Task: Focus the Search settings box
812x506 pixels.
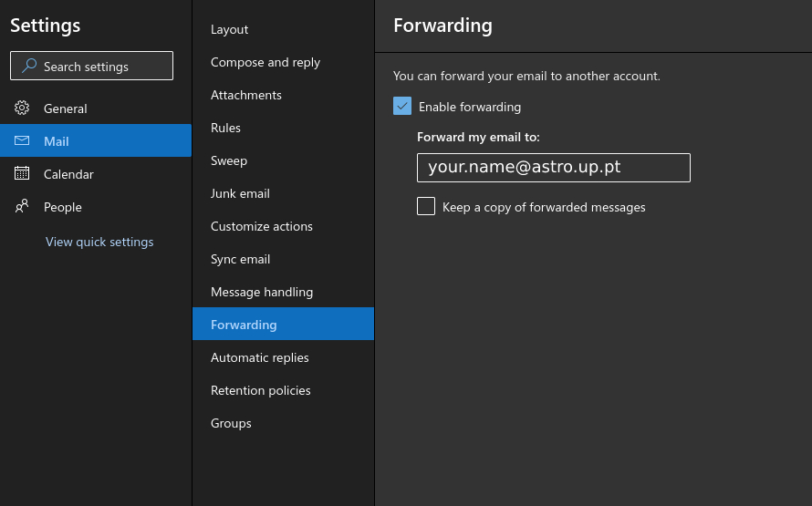Action: pos(91,66)
